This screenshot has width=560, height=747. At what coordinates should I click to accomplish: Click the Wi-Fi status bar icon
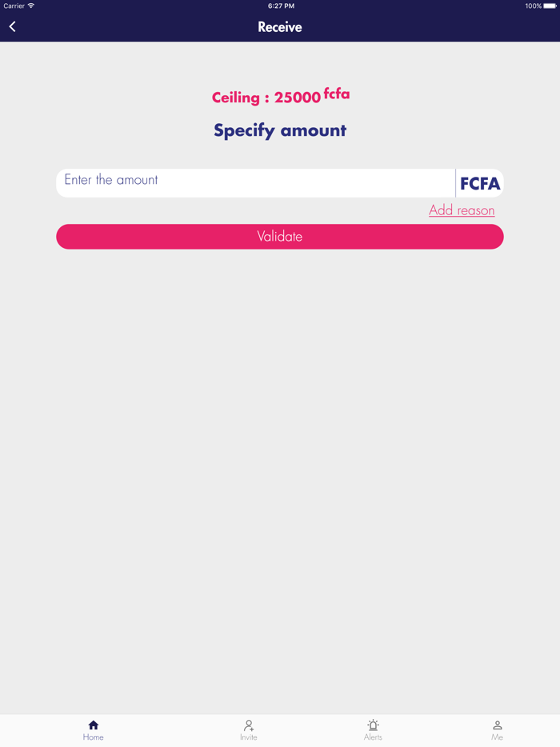tap(31, 6)
